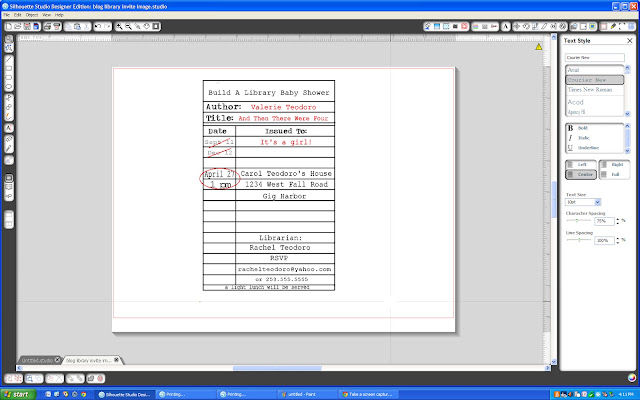Open the View menu

coord(47,15)
